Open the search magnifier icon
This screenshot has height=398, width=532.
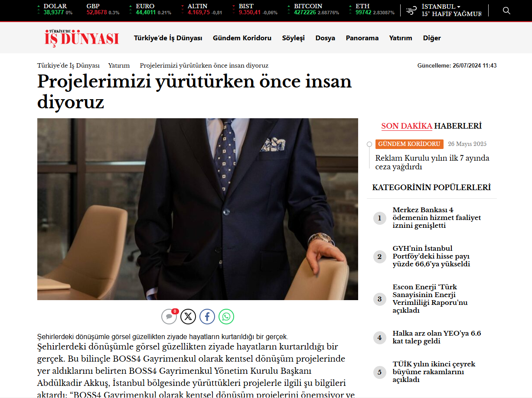point(506,10)
